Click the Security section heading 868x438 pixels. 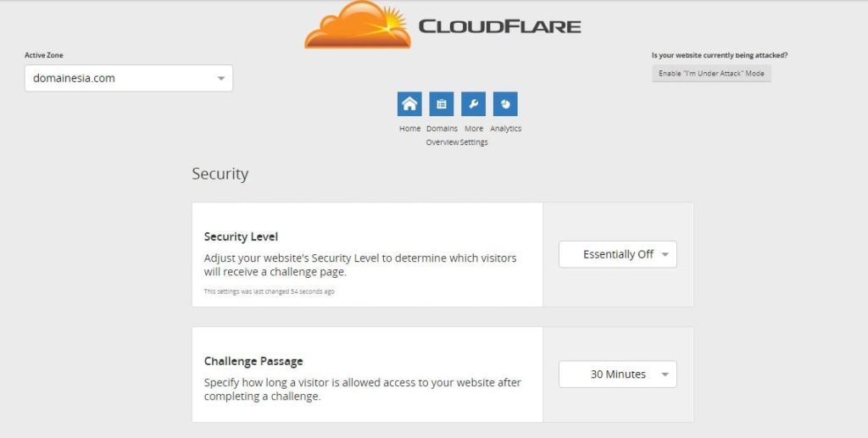[220, 174]
